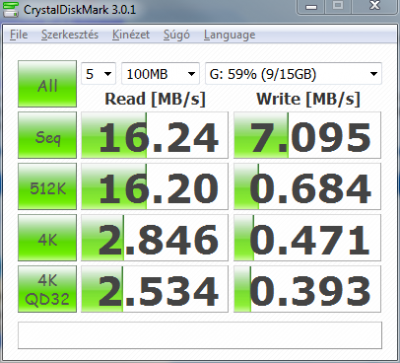Run all benchmarks with All button
This screenshot has height=363, width=400.
click(47, 84)
